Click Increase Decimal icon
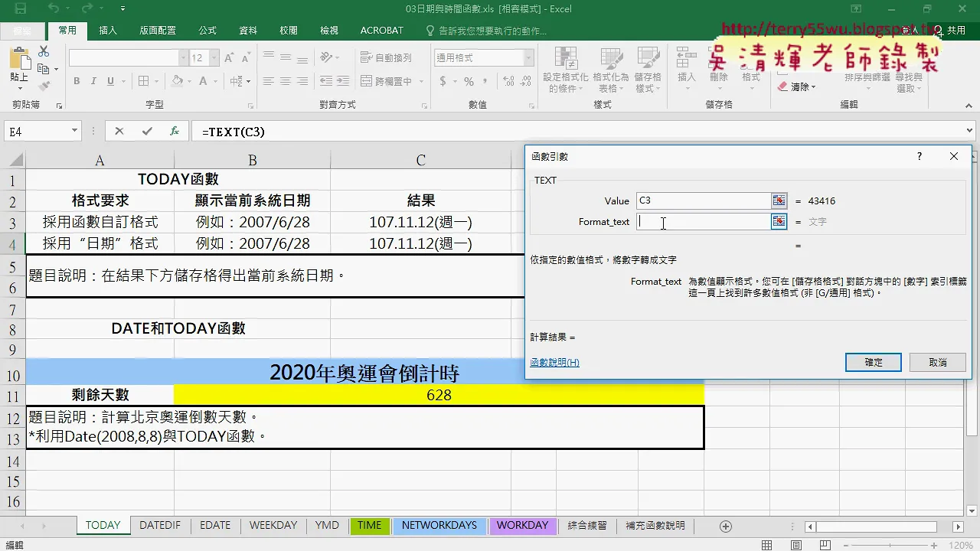 [508, 81]
